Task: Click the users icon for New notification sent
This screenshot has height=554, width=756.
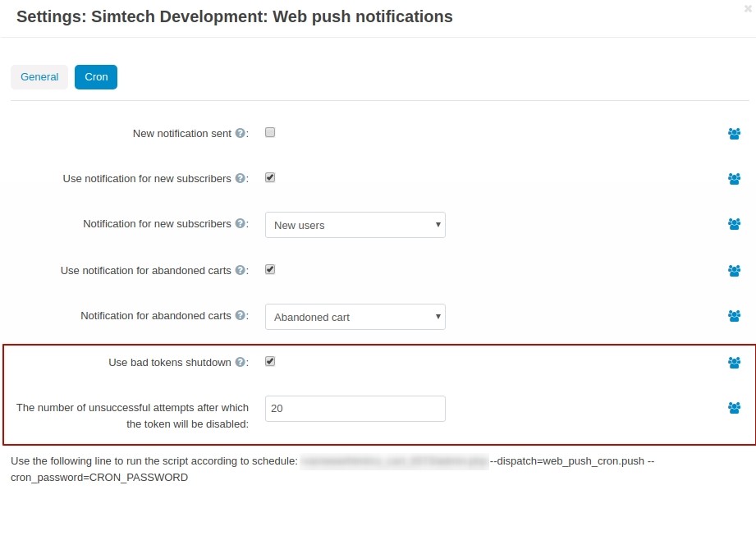Action: 735,134
